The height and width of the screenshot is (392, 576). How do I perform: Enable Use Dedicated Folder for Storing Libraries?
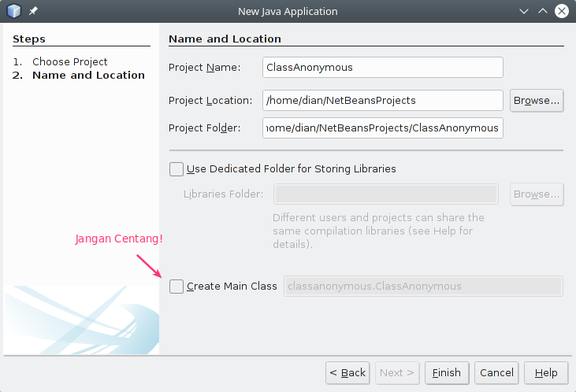pyautogui.click(x=177, y=169)
